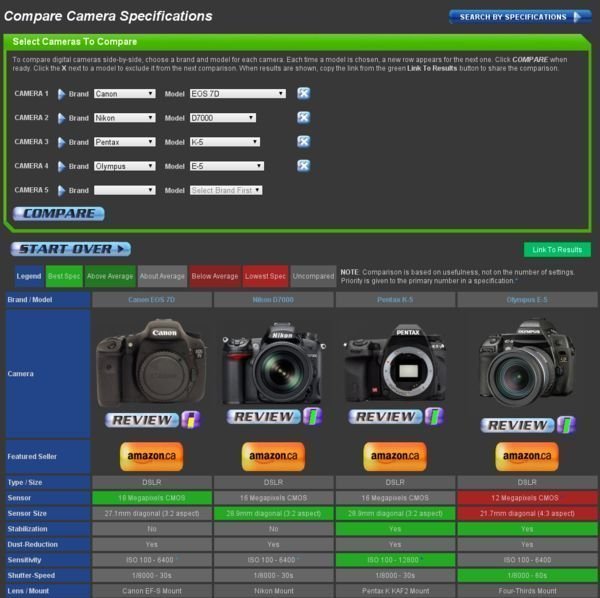
Task: Click the arrow icon beside CAMERA 5
Action: (x=61, y=191)
